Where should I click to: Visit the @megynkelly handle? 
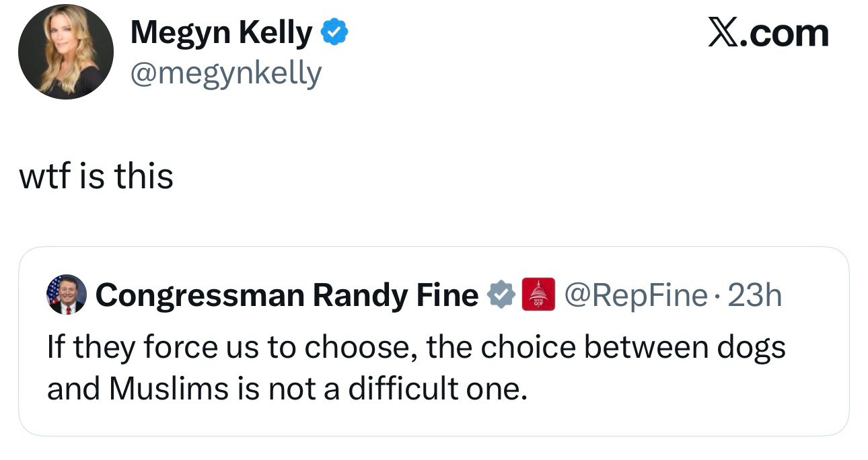click(x=225, y=73)
